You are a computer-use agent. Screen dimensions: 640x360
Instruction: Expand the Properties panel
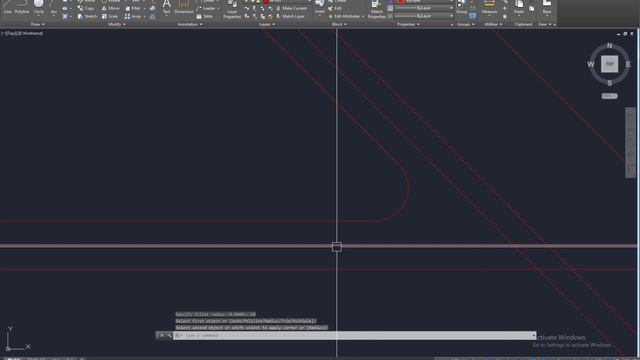408,24
